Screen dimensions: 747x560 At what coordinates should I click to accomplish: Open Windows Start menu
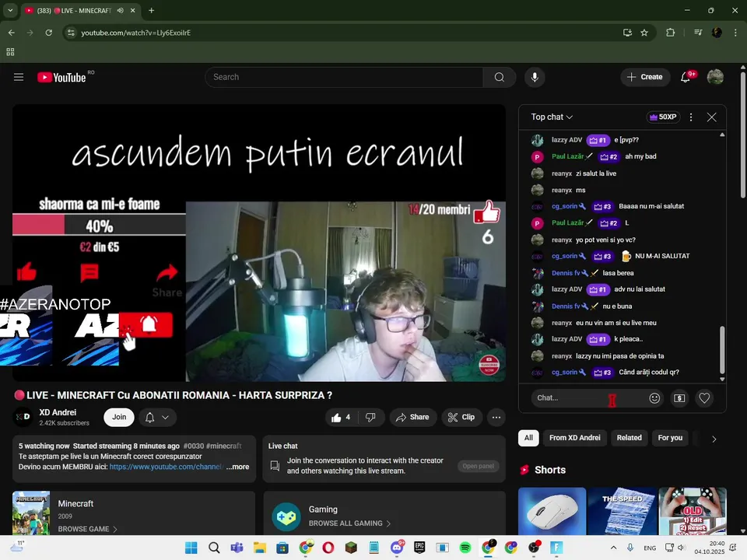click(x=191, y=548)
